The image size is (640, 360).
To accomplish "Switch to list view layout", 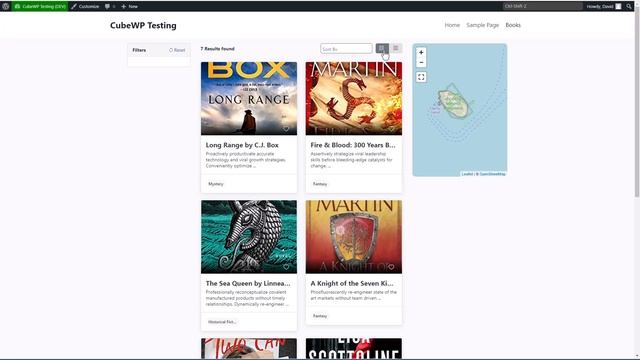I will coord(396,48).
